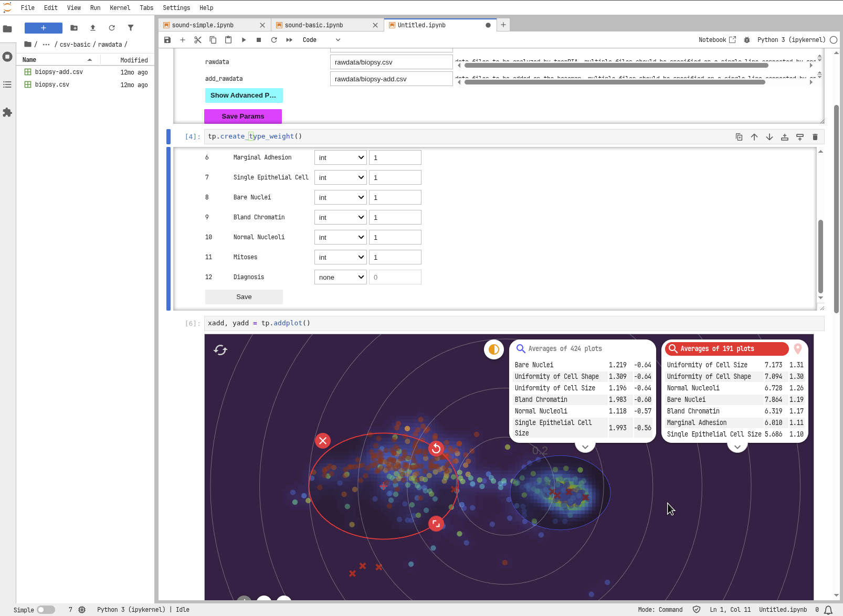Viewport: 843px width, 616px height.
Task: Cut the selected cell with scissors icon
Action: tap(198, 40)
